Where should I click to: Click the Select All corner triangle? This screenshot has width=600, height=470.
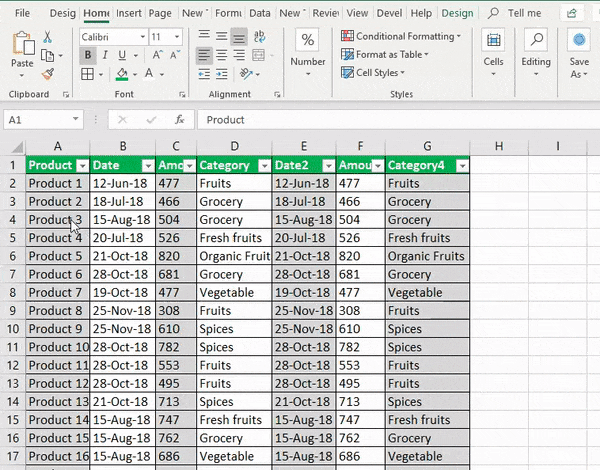(17, 147)
